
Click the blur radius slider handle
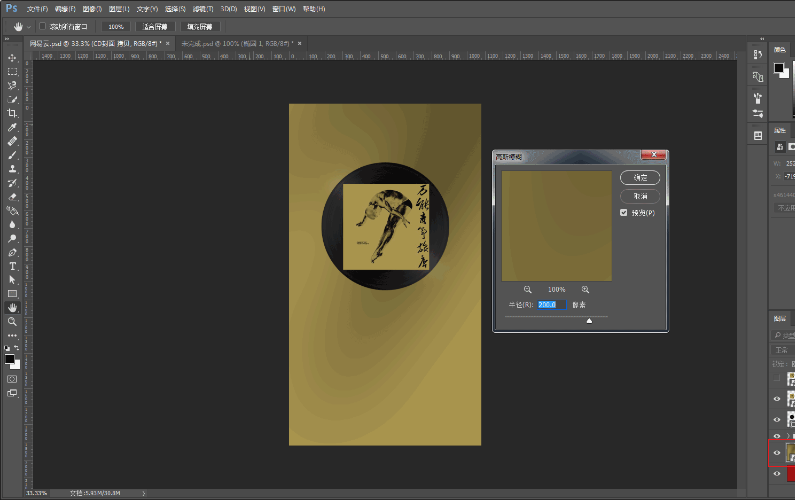click(589, 321)
